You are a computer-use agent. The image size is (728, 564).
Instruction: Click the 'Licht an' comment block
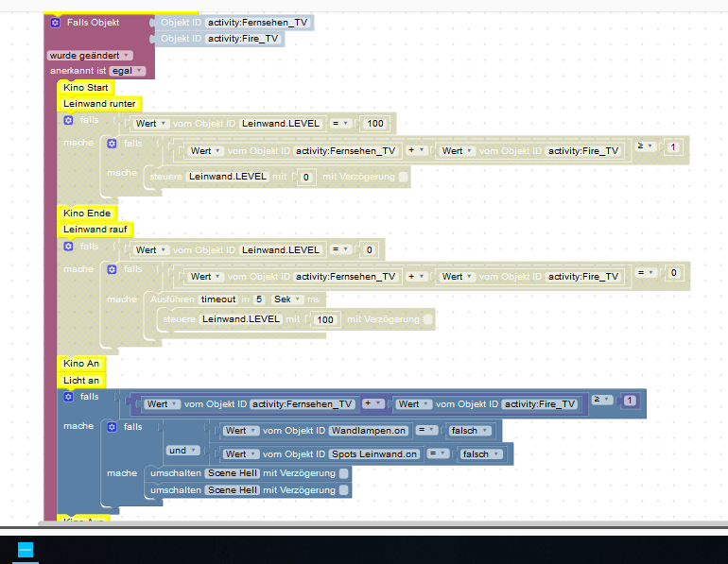tap(81, 381)
